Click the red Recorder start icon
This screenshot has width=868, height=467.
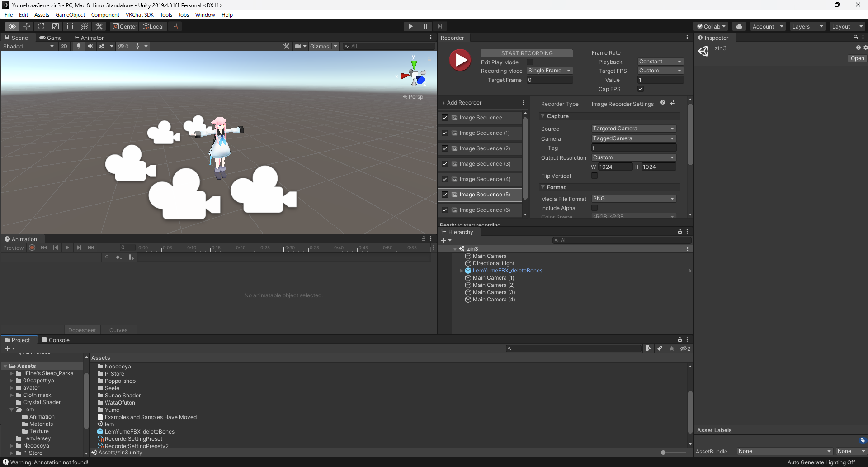click(460, 60)
